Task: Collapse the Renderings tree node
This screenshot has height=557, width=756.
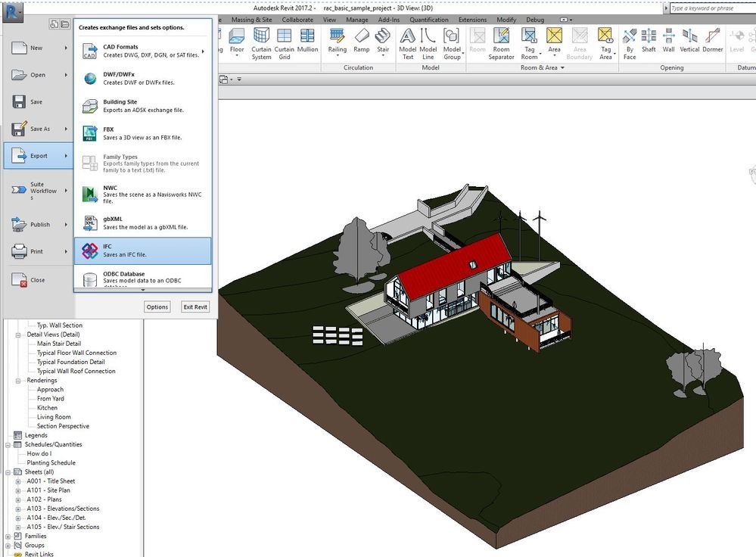Action: coord(18,381)
